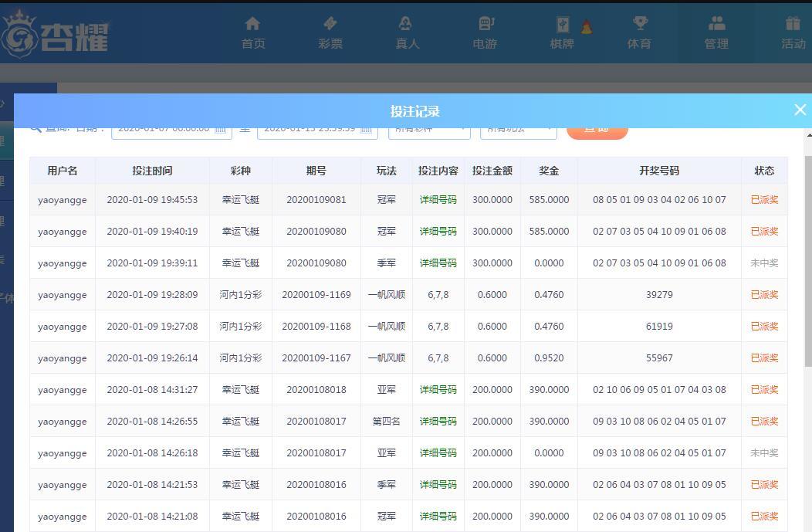Open the 彩票 lottery icon

point(330,24)
